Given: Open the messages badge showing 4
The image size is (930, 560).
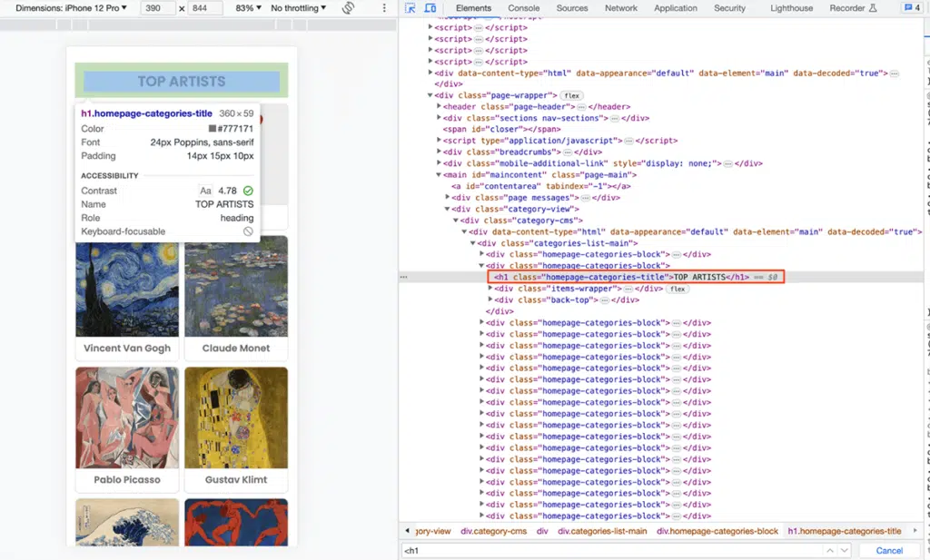Looking at the screenshot, I should [911, 7].
